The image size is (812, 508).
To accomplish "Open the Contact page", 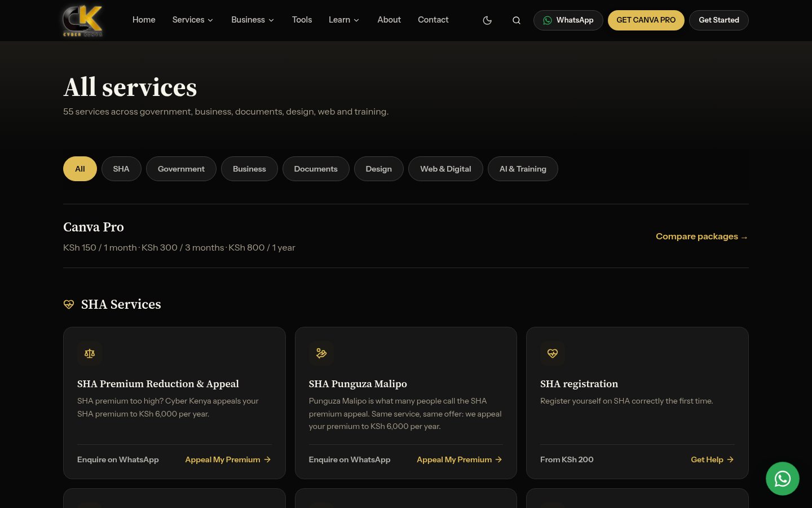I will coord(433,20).
